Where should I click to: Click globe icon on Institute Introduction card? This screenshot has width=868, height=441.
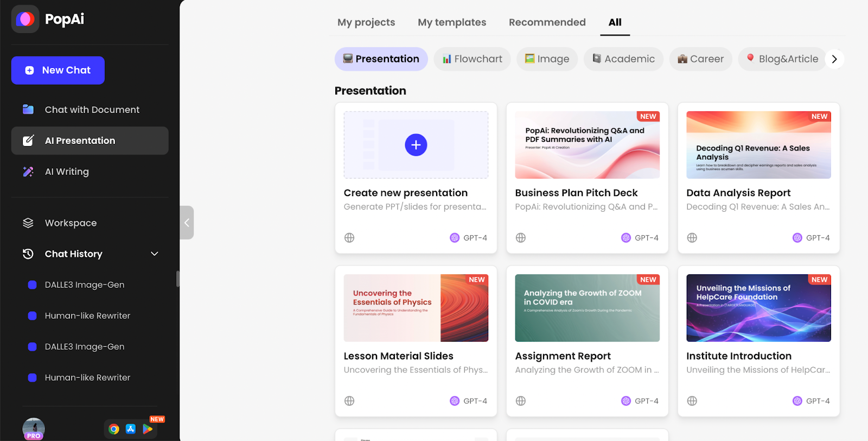(x=692, y=401)
